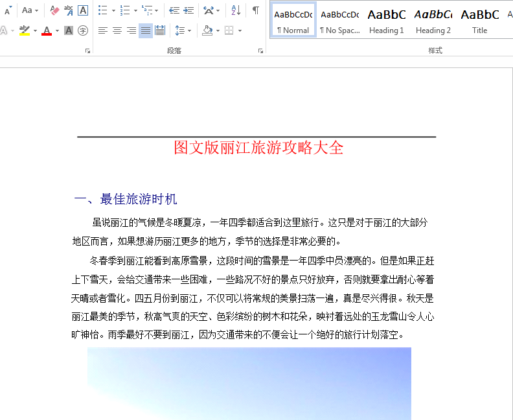This screenshot has height=420, width=513.
Task: Open the Paragraph dialog launcher
Action: (261, 51)
